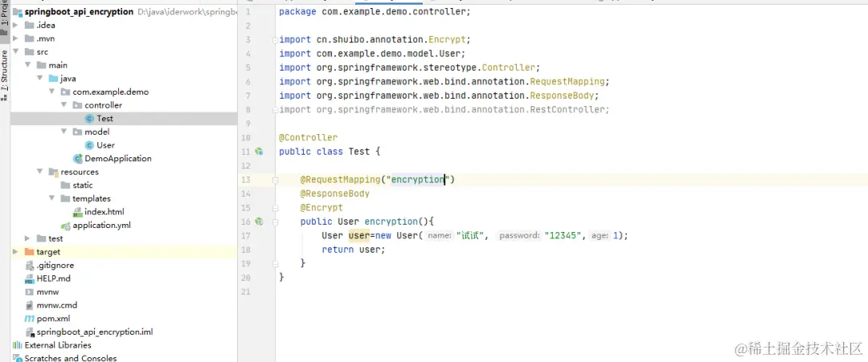This screenshot has height=362, width=868.
Task: Click the class icon beside User
Action: click(x=90, y=144)
